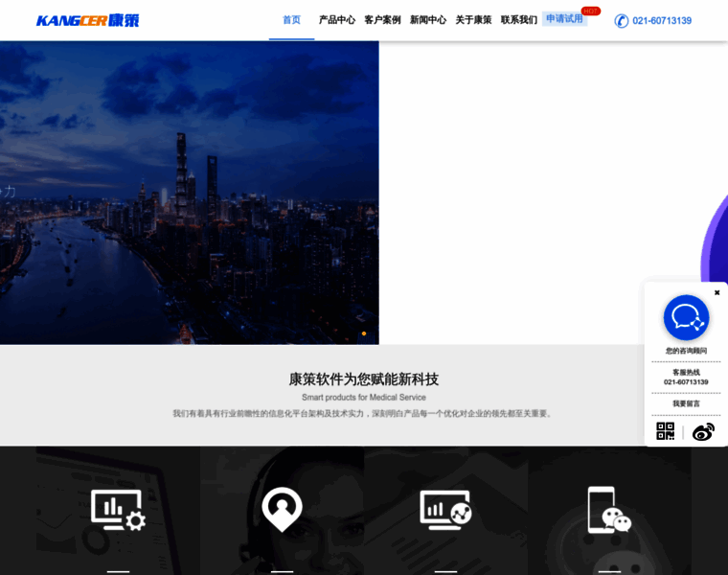Open the monitor analytics chart icon
Viewport: 728px width, 575px height.
click(x=445, y=510)
